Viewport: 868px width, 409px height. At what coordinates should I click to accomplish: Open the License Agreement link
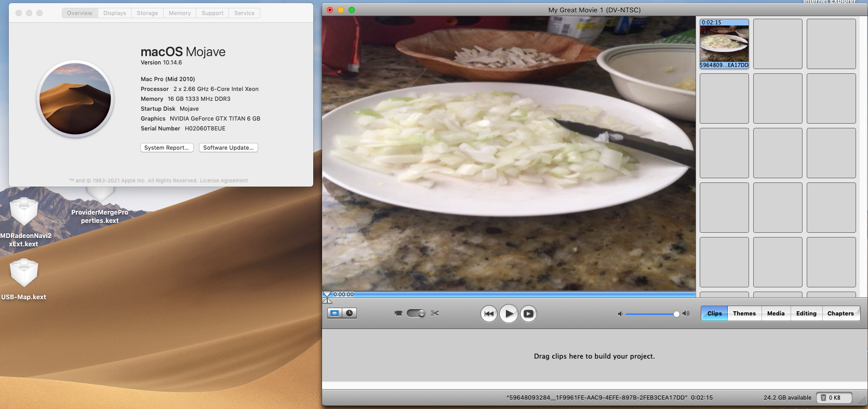click(x=224, y=181)
